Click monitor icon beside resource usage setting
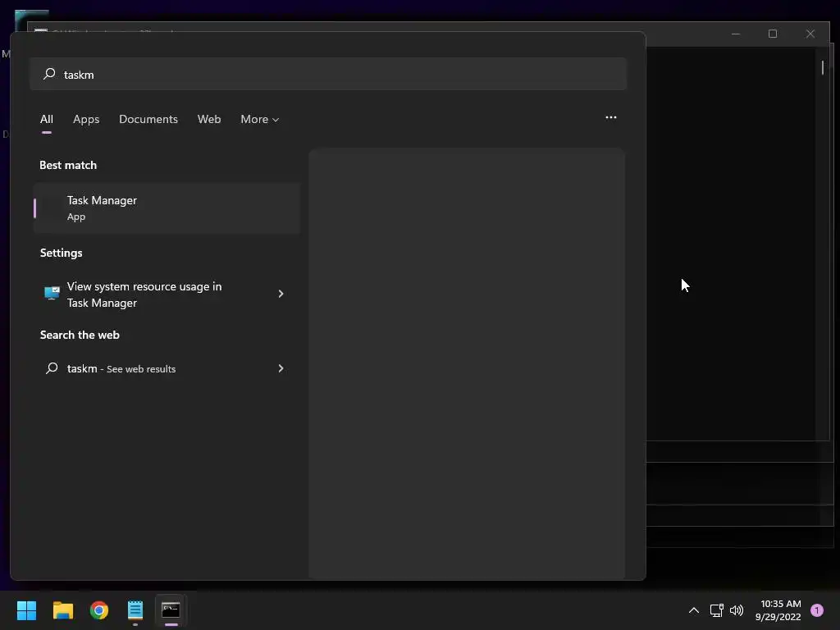Image resolution: width=840 pixels, height=630 pixels. tap(52, 293)
